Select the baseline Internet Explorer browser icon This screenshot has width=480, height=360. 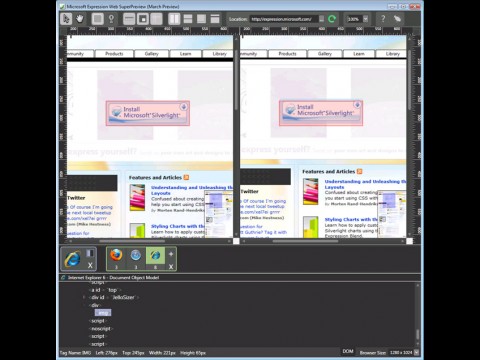click(x=72, y=259)
